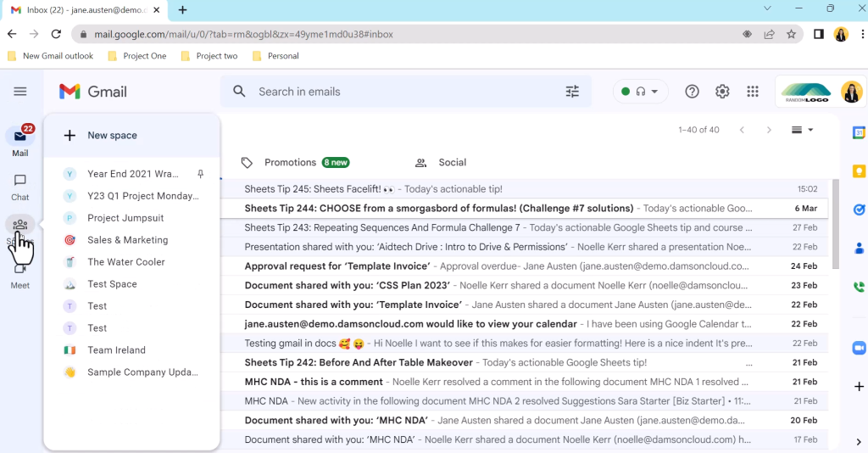Unpin the Year End 2021 space
The height and width of the screenshot is (453, 868).
tap(200, 174)
